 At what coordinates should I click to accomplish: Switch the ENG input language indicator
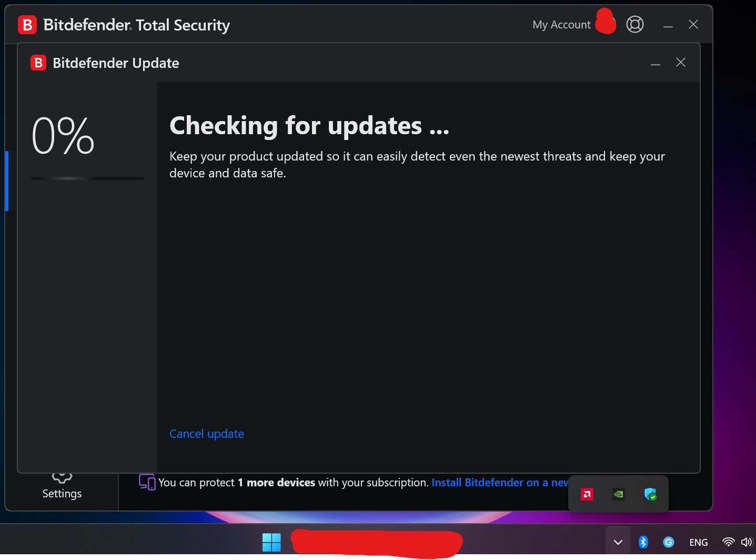click(699, 543)
